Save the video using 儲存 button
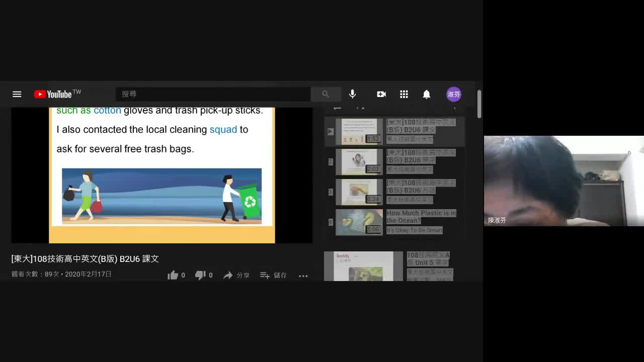 click(x=273, y=275)
